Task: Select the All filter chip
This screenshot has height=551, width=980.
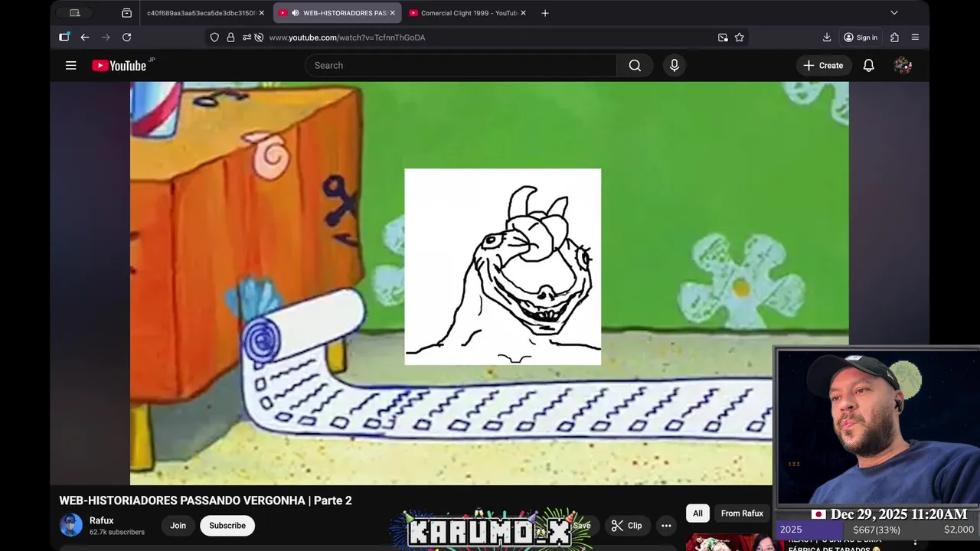Action: 697,514
